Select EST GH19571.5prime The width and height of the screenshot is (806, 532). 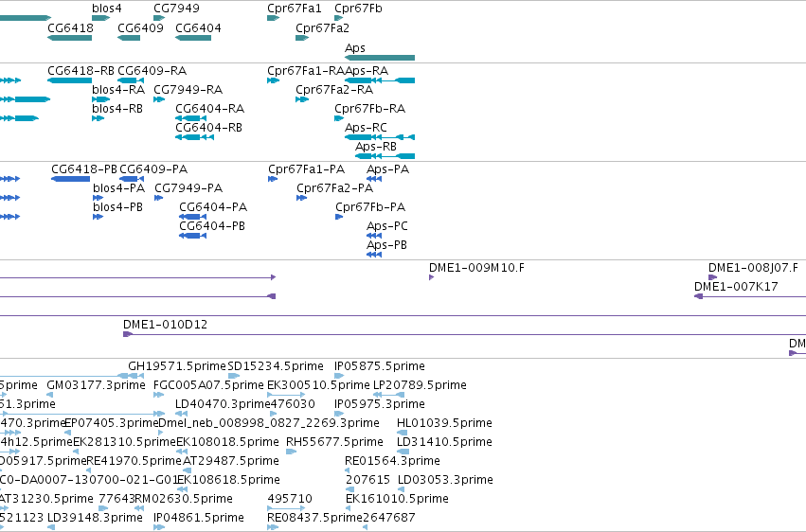177,366
